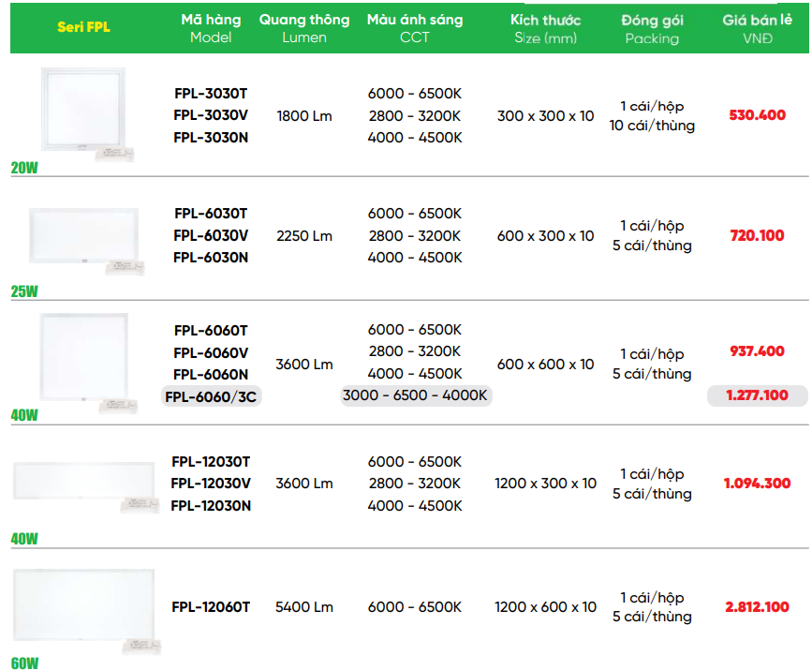The image size is (812, 670).
Task: Click the Seri FPL header label
Action: pos(83,27)
